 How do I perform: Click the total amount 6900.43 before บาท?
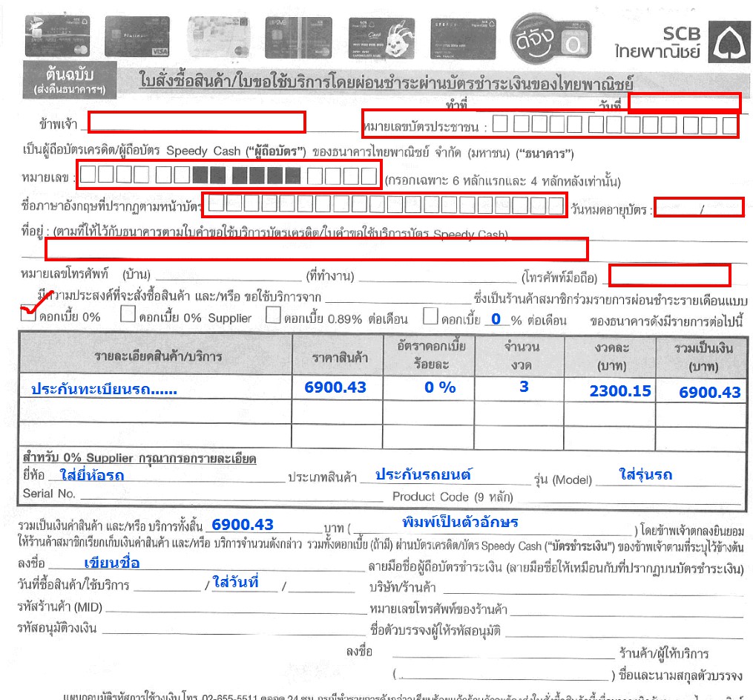click(243, 525)
